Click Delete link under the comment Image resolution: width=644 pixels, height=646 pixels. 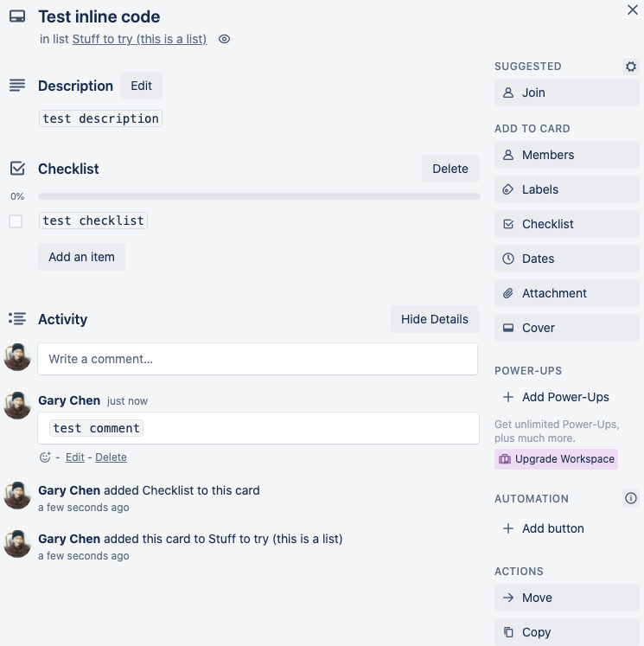coord(111,457)
